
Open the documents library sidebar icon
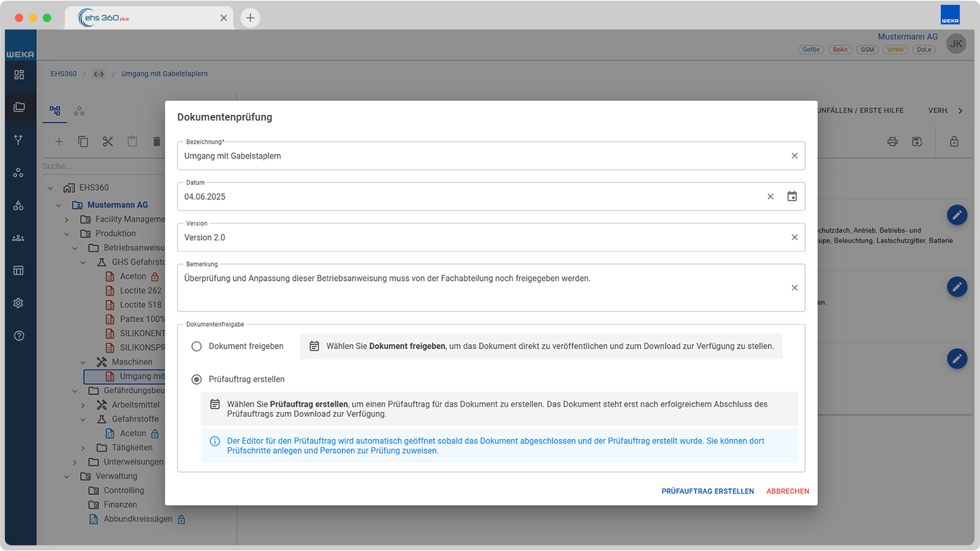click(x=19, y=107)
